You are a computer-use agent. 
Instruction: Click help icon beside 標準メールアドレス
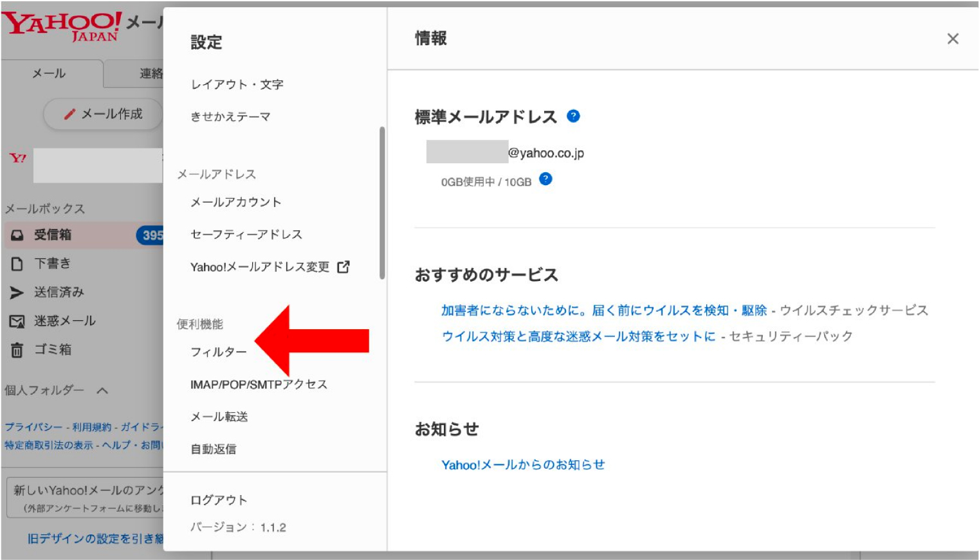click(x=573, y=116)
